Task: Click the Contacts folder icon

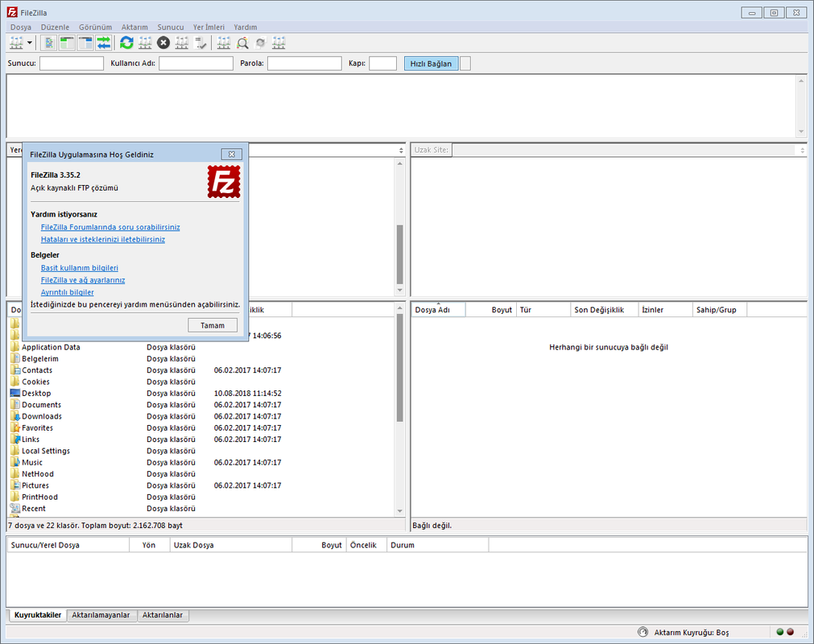Action: [15, 370]
